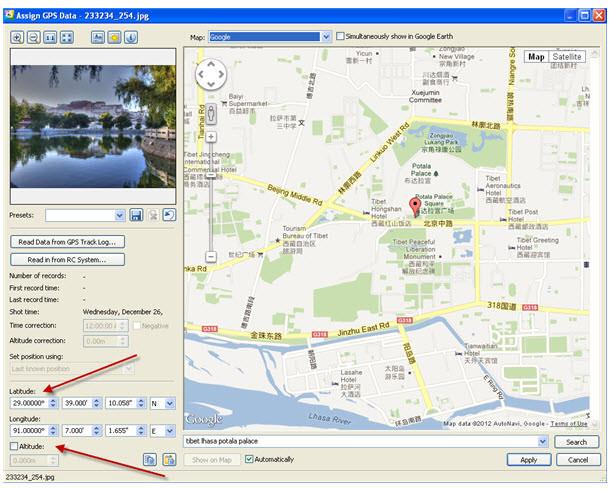This screenshot has height=491, width=609.
Task: Adjust the latitude degrees stepper
Action: pyautogui.click(x=53, y=403)
